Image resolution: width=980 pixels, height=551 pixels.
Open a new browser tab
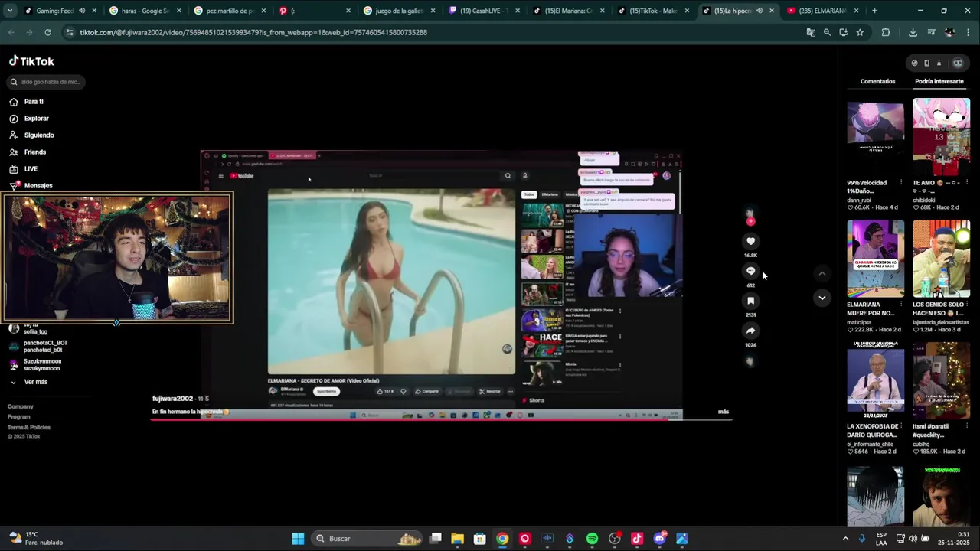click(x=874, y=11)
